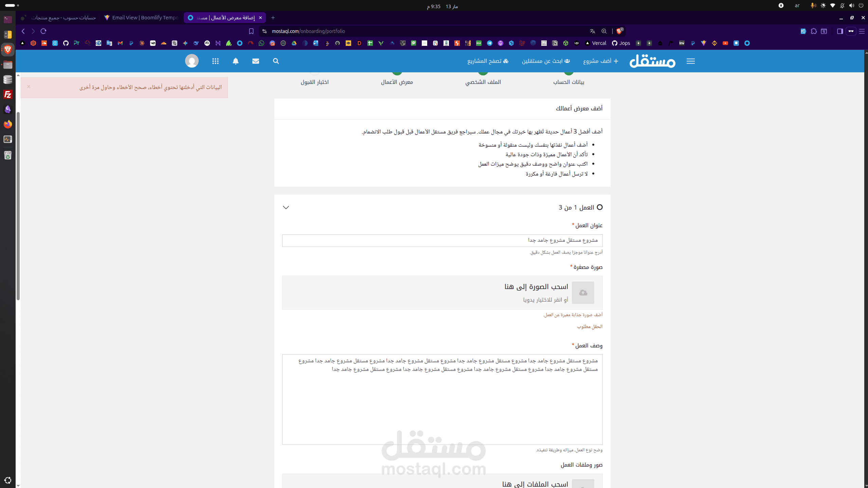Open the GitHub bookmark icon

[x=66, y=43]
